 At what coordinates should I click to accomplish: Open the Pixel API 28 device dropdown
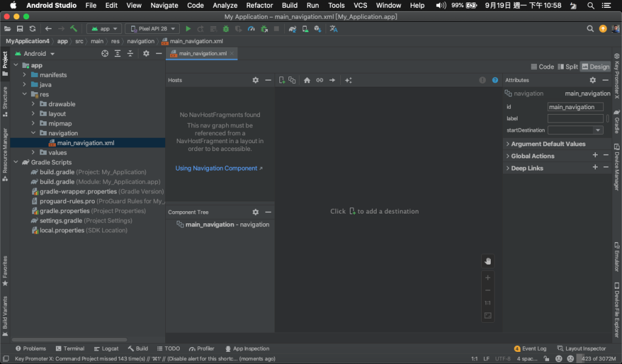(152, 29)
